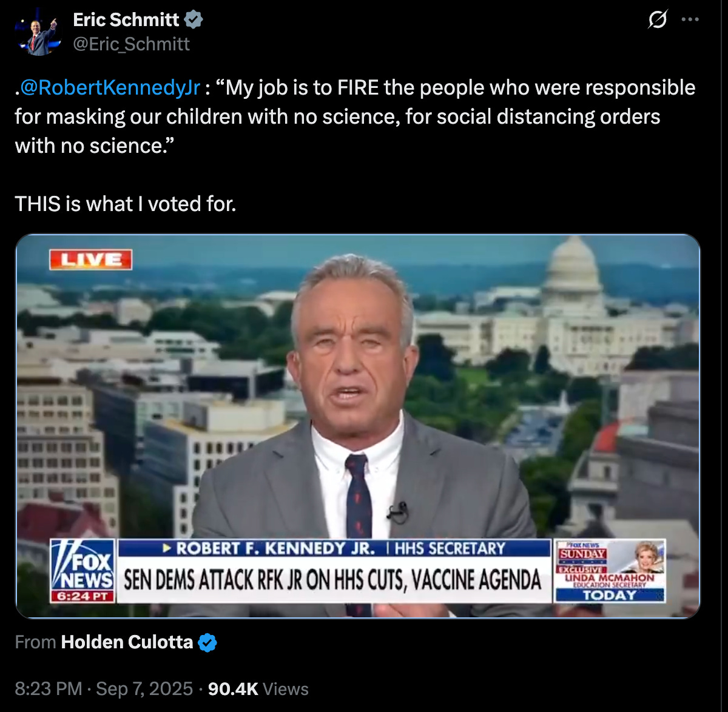Viewport: 728px width, 712px height.
Task: Play the embedded Fox News video
Action: coord(358,426)
